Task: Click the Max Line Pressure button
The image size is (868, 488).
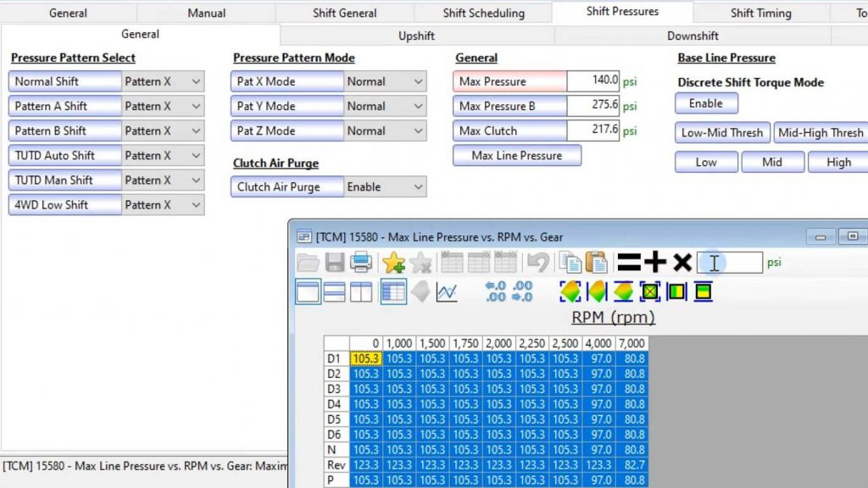Action: point(517,156)
